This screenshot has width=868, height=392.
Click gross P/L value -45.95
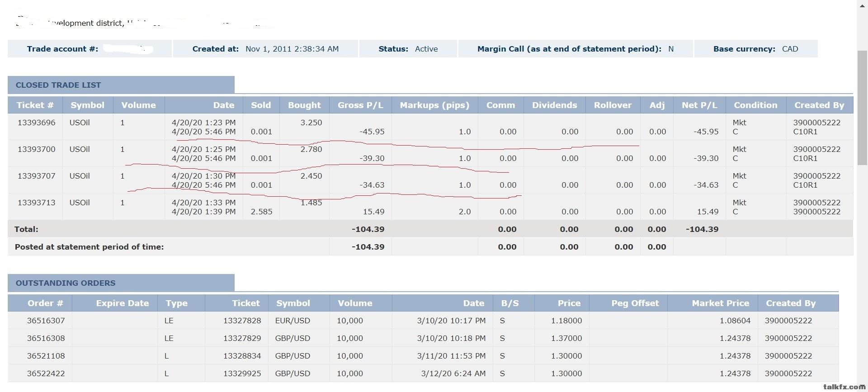coord(372,132)
